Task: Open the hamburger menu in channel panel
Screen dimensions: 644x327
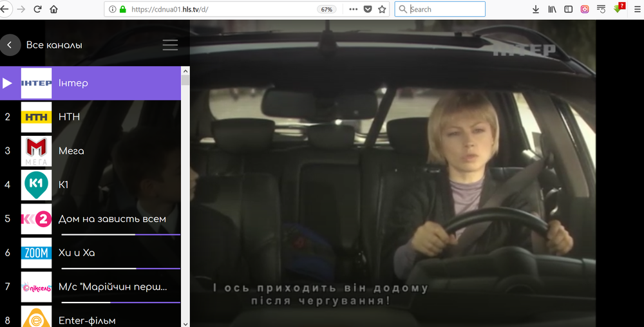Action: tap(170, 45)
